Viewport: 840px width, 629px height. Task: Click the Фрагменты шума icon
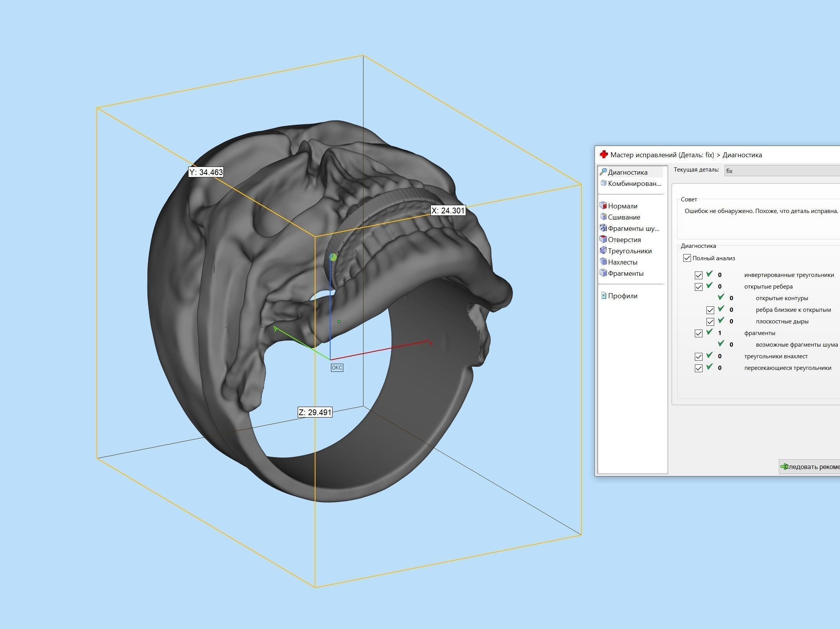click(603, 228)
